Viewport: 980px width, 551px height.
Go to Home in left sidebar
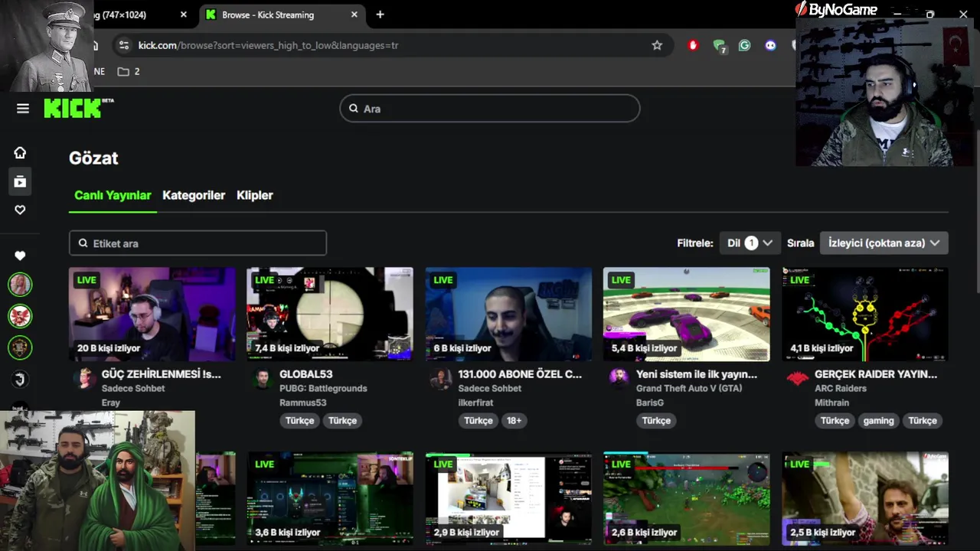coord(20,152)
